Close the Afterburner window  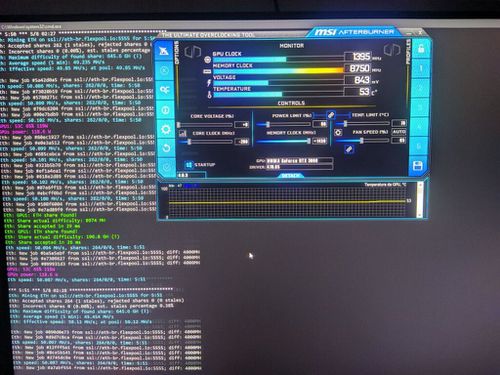(420, 32)
